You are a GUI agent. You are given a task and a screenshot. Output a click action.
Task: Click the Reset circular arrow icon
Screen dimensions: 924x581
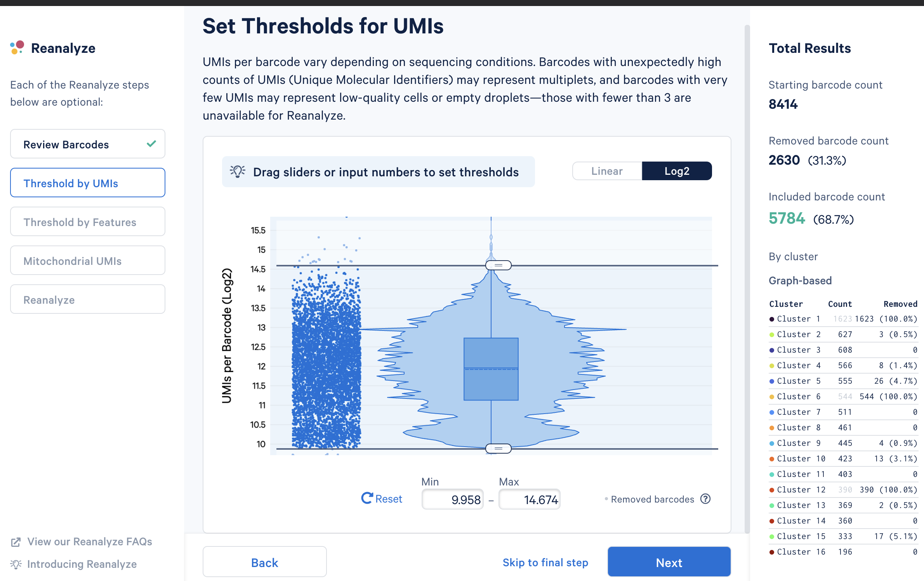tap(367, 498)
